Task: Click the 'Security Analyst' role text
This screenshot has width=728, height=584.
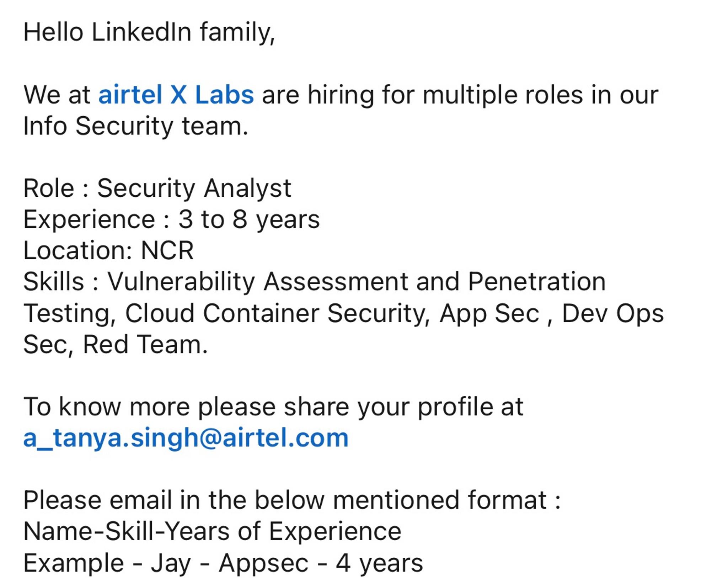Action: pyautogui.click(x=194, y=188)
